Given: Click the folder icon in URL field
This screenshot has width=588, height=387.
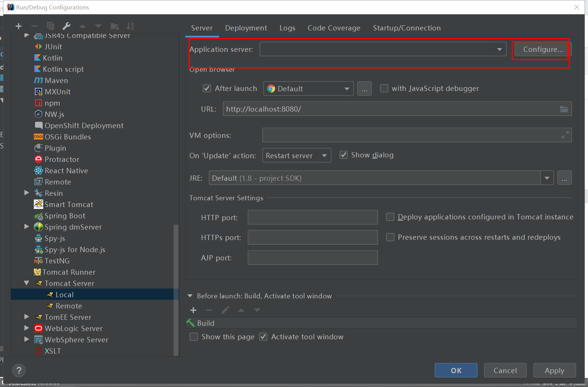Looking at the screenshot, I should pyautogui.click(x=564, y=109).
